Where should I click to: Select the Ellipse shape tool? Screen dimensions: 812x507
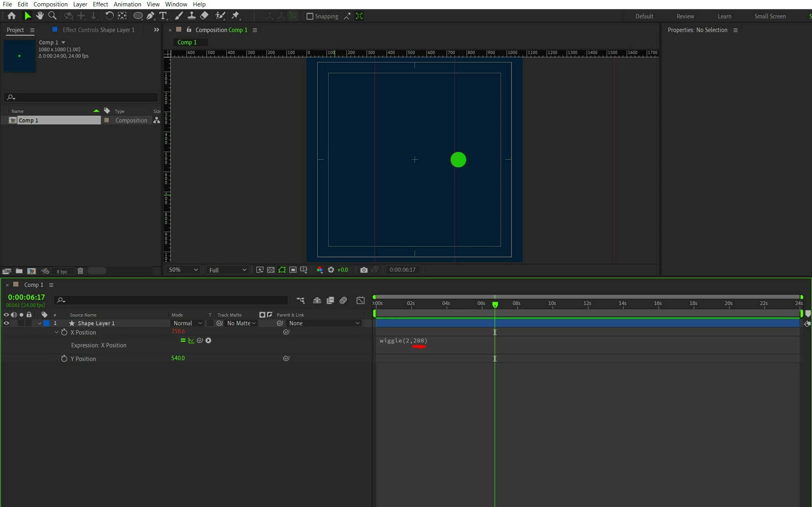click(138, 16)
